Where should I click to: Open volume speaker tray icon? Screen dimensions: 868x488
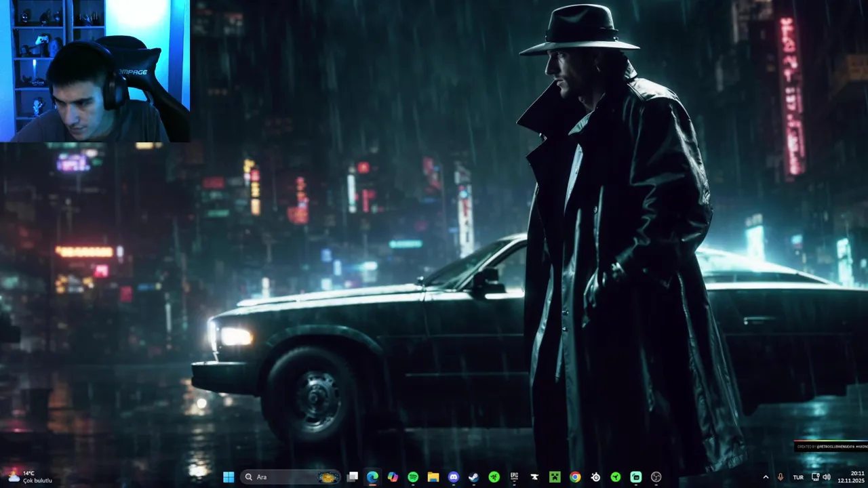[827, 477]
